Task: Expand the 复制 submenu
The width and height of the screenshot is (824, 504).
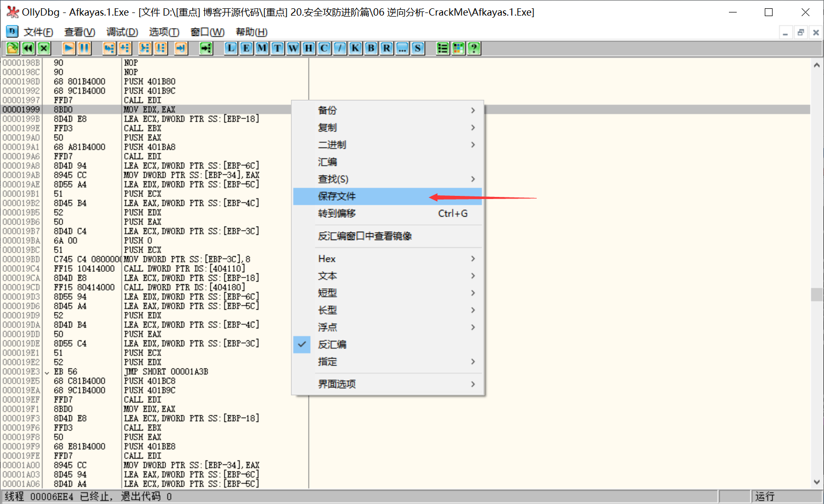Action: tap(388, 127)
